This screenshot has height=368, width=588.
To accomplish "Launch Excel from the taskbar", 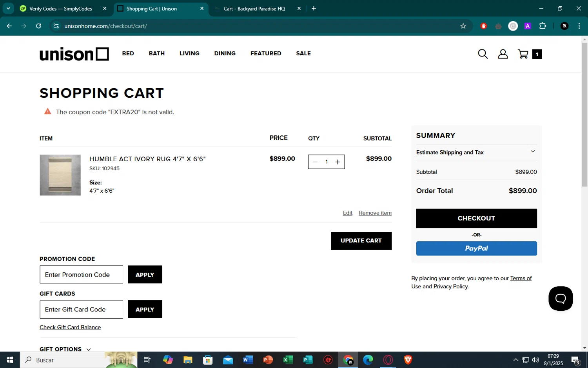I will [288, 360].
